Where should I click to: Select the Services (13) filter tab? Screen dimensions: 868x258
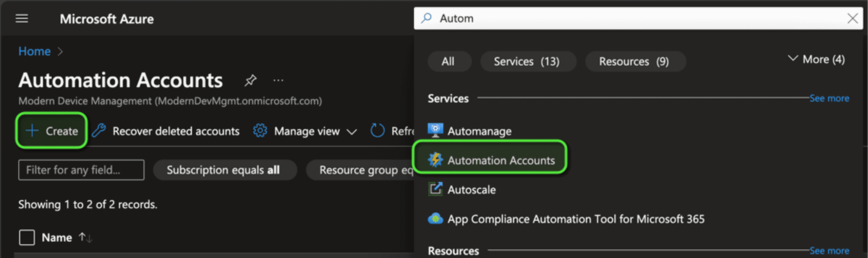527,61
